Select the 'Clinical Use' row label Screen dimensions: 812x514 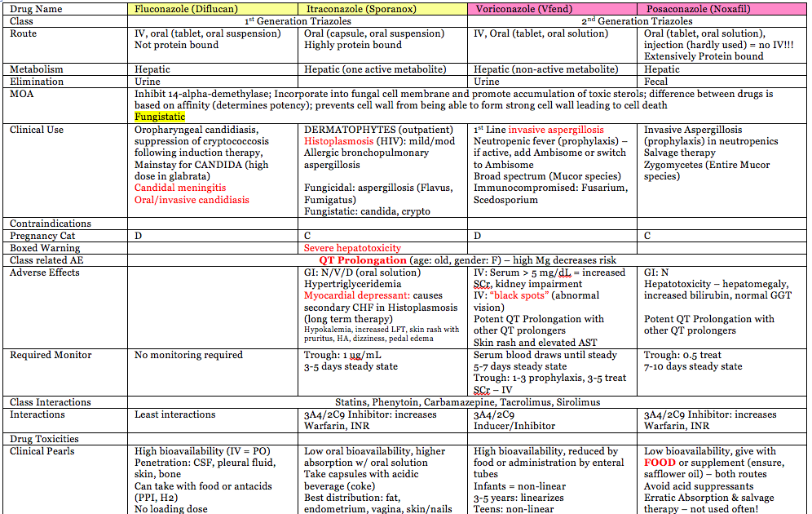36,130
